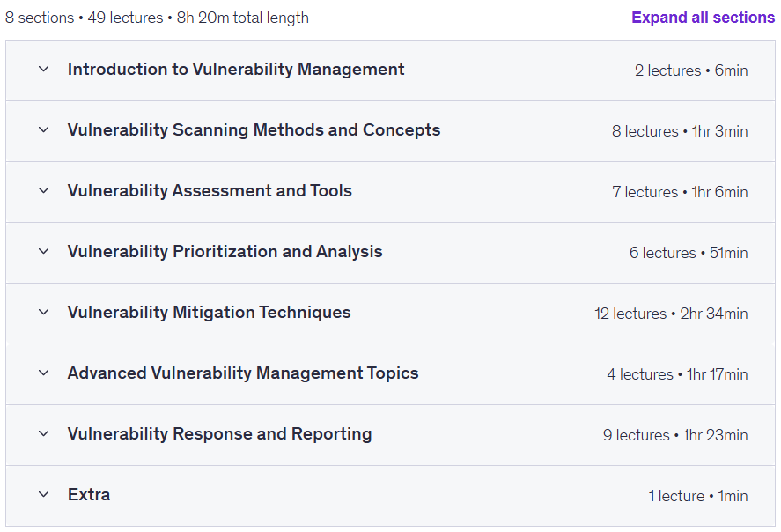The width and height of the screenshot is (781, 532).
Task: Click '6 lectures • 51min' text
Action: coord(689,253)
